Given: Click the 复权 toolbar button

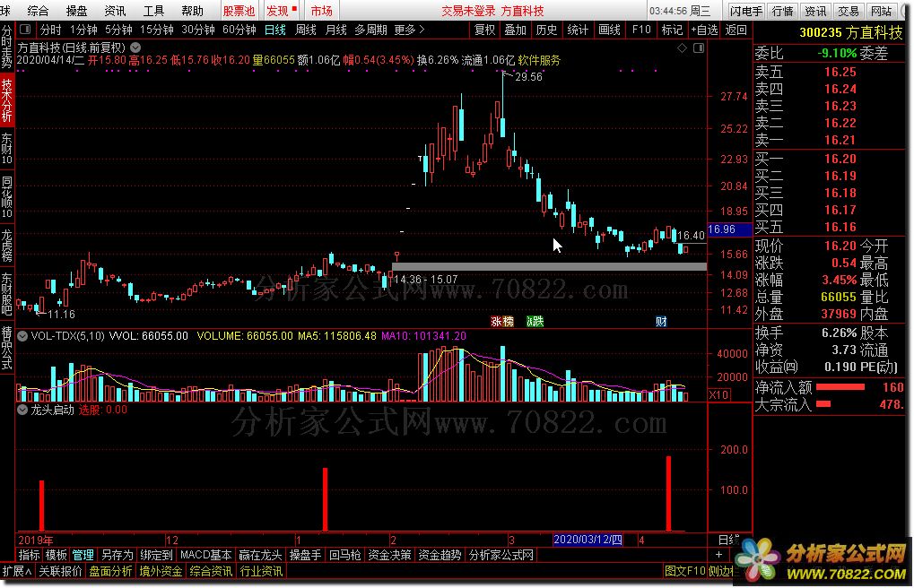Looking at the screenshot, I should (485, 30).
